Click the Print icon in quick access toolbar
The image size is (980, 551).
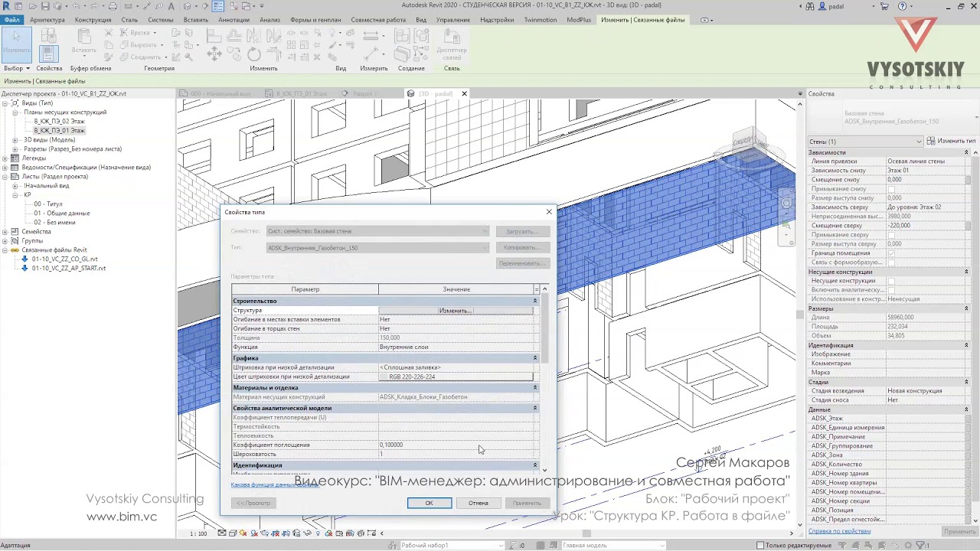(113, 6)
